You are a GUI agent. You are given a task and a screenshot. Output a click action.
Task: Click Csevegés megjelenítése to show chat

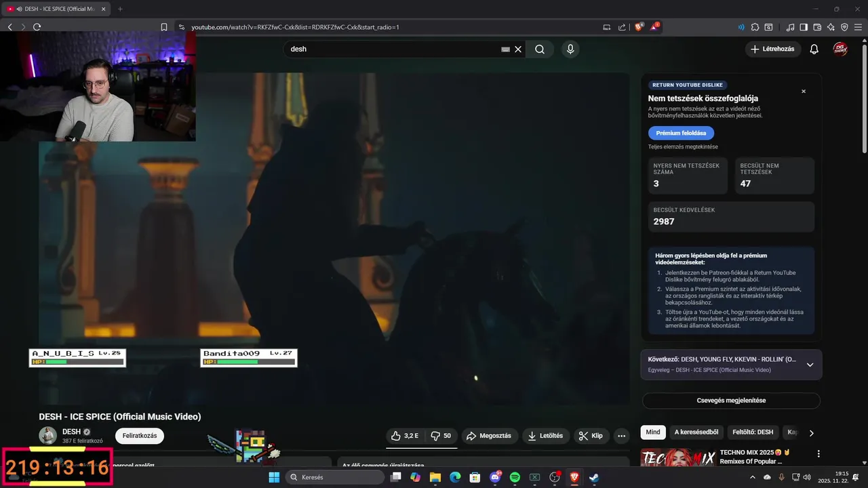coord(731,401)
